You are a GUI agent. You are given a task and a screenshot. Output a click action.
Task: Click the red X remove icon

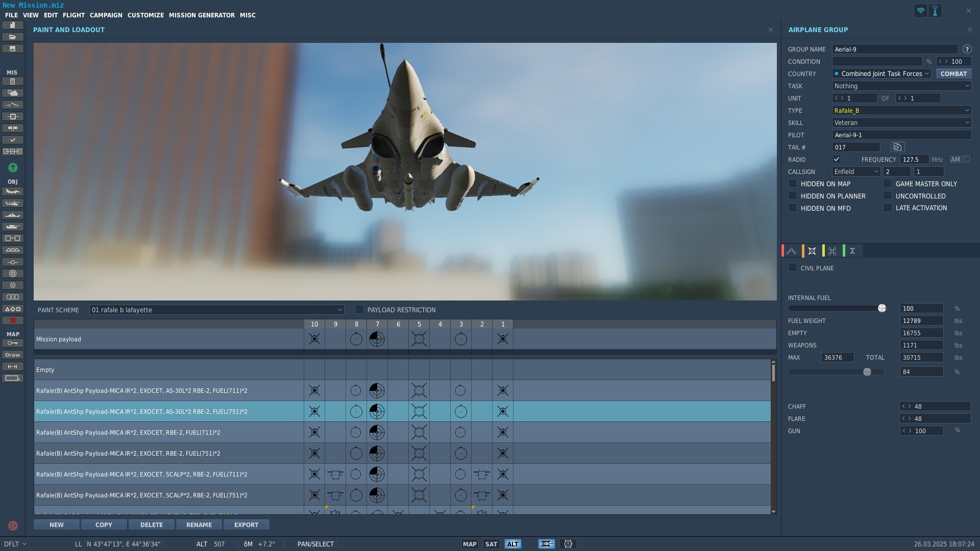[13, 320]
